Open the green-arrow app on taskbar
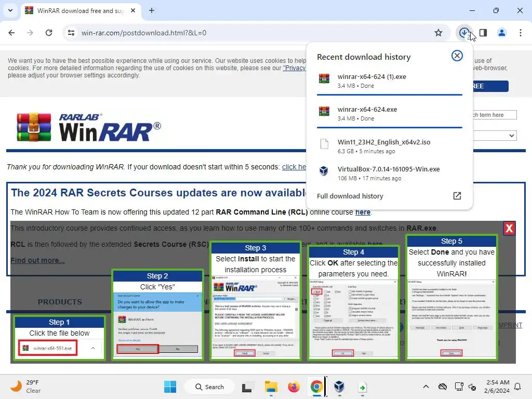Viewport: 532px width, 399px height. [x=362, y=387]
